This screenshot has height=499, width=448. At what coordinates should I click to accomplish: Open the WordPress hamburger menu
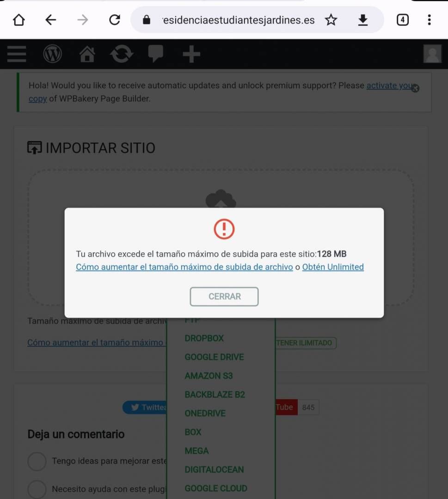[17, 54]
